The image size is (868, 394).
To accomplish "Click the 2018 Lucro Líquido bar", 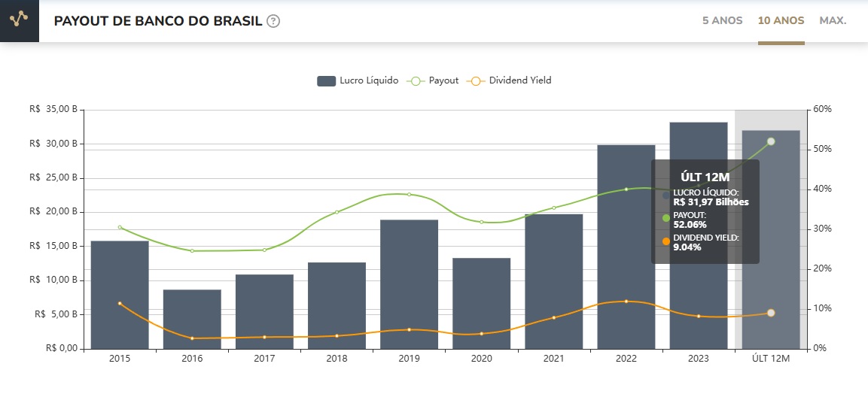I will 337,305.
